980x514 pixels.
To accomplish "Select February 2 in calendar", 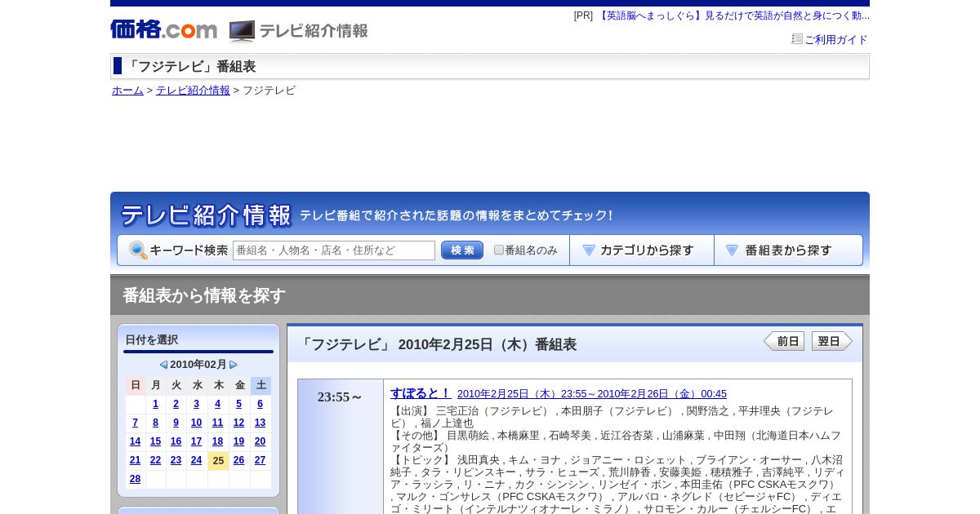I will coord(176,404).
